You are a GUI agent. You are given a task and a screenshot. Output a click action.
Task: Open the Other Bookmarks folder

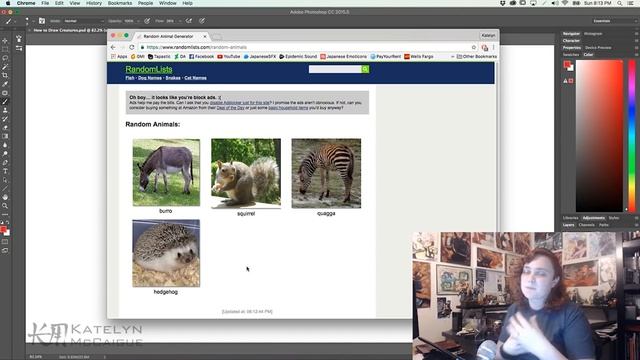pos(477,57)
